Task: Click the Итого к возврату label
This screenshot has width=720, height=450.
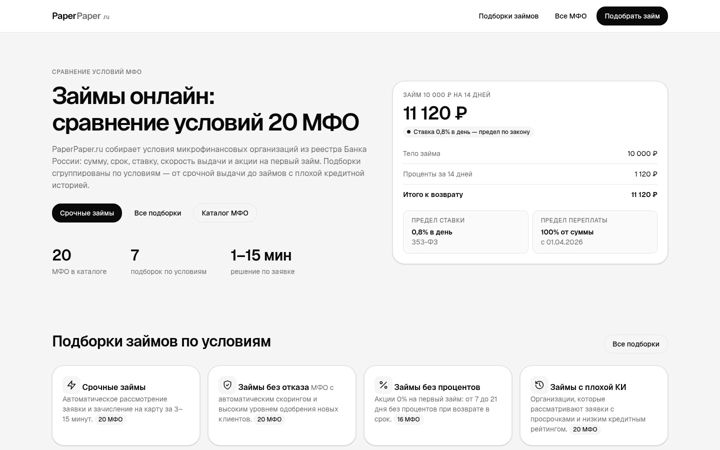Action: click(433, 194)
